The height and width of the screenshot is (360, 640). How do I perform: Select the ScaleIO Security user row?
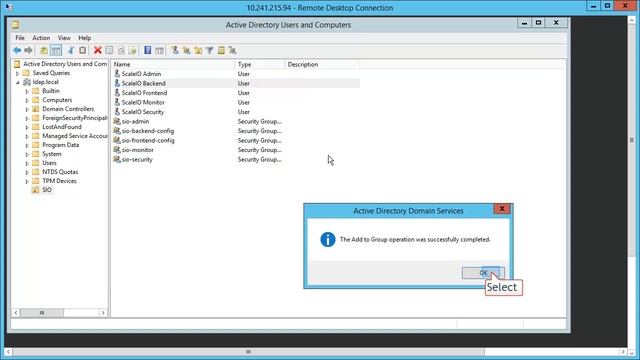tap(236, 112)
